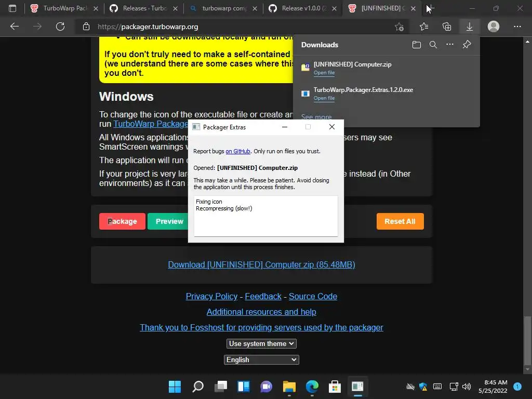Open the TurboWarp Packager Extras link

pos(151,124)
